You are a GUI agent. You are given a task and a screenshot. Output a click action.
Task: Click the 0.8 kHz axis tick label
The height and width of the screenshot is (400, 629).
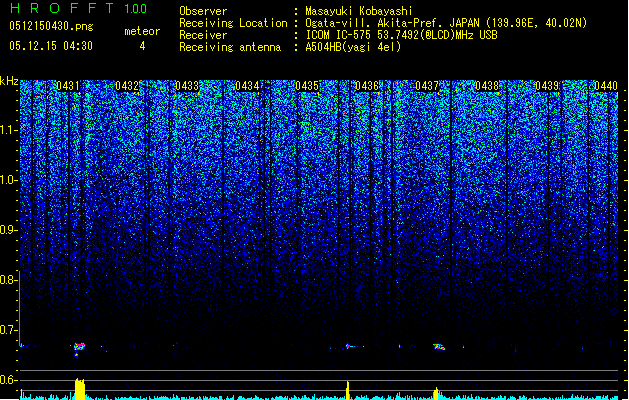[x=9, y=280]
